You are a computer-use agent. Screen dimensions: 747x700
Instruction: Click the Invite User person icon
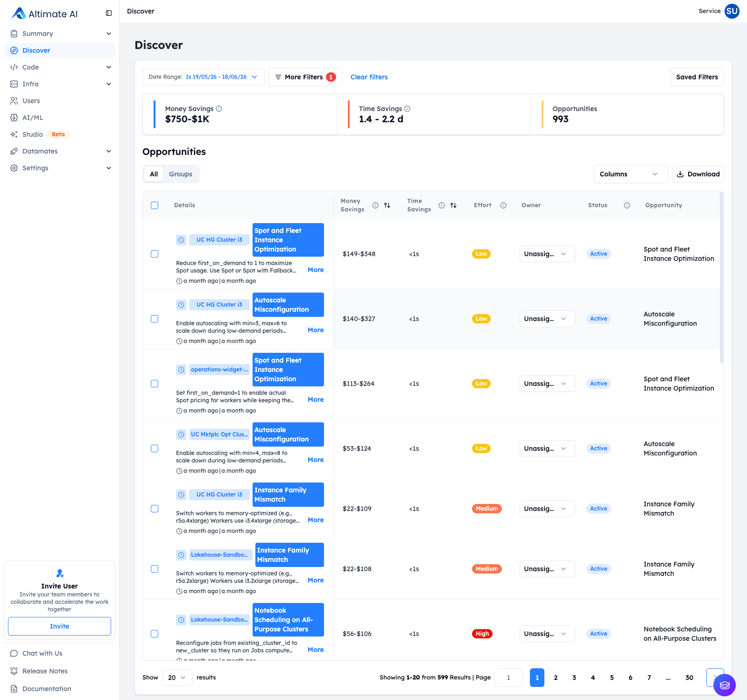pyautogui.click(x=60, y=573)
